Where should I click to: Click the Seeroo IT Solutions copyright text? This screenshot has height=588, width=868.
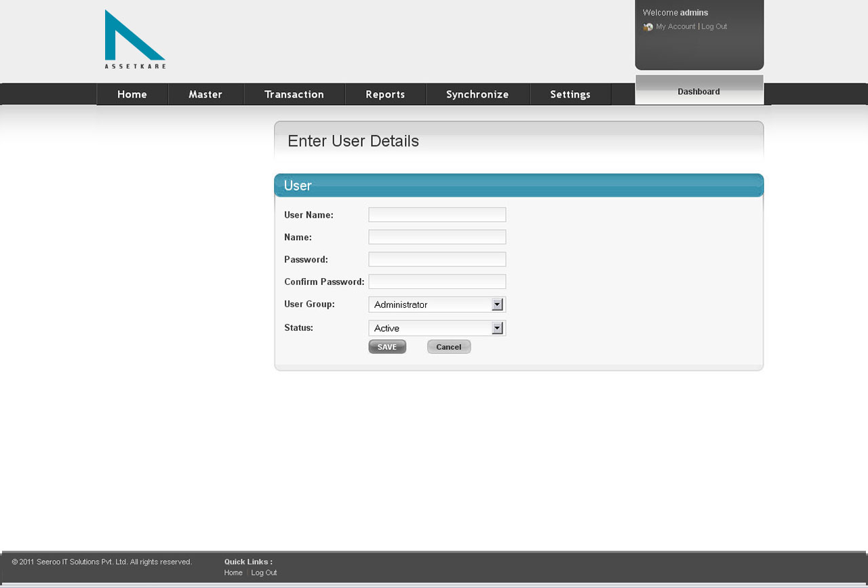(102, 562)
